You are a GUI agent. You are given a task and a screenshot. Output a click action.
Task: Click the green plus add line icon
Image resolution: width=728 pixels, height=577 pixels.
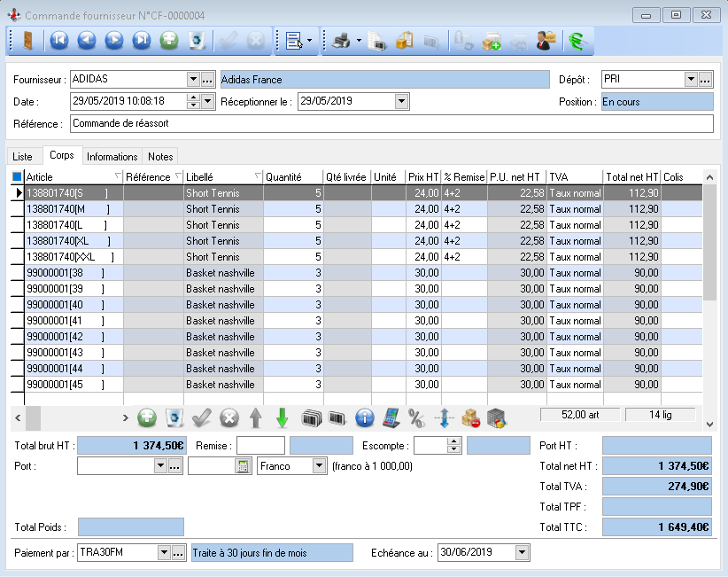tap(147, 417)
